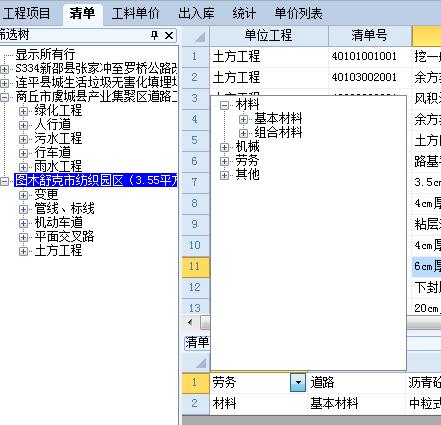Expand the 平面交叉路 tree node
Viewport: 441px width, 425px height.
point(23,237)
